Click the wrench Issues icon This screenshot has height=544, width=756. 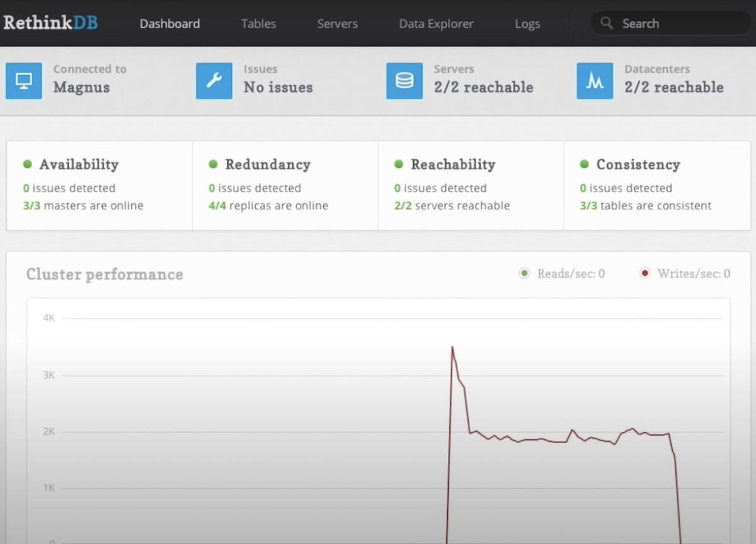[x=214, y=81]
